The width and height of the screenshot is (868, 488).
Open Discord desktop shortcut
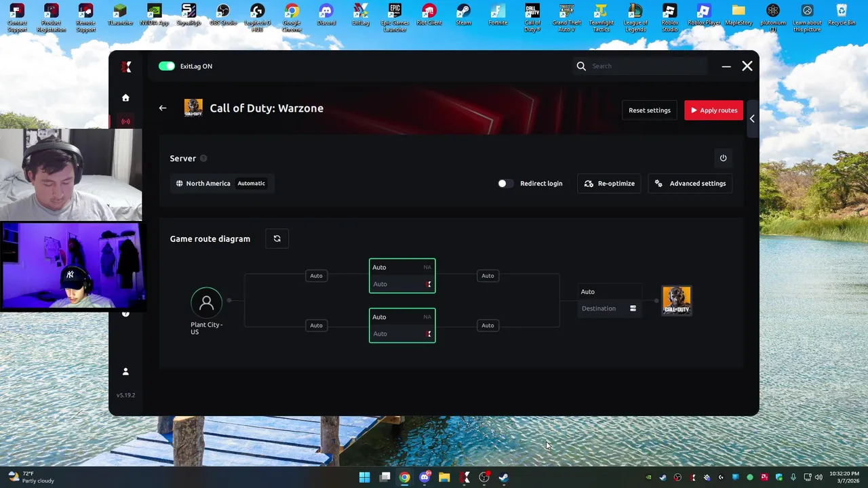[326, 15]
